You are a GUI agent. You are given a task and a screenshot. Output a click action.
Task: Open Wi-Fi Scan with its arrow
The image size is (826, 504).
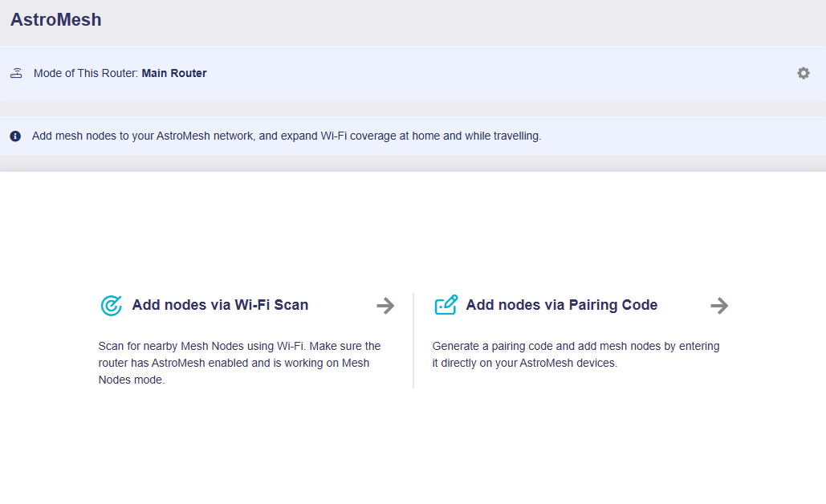coord(385,306)
